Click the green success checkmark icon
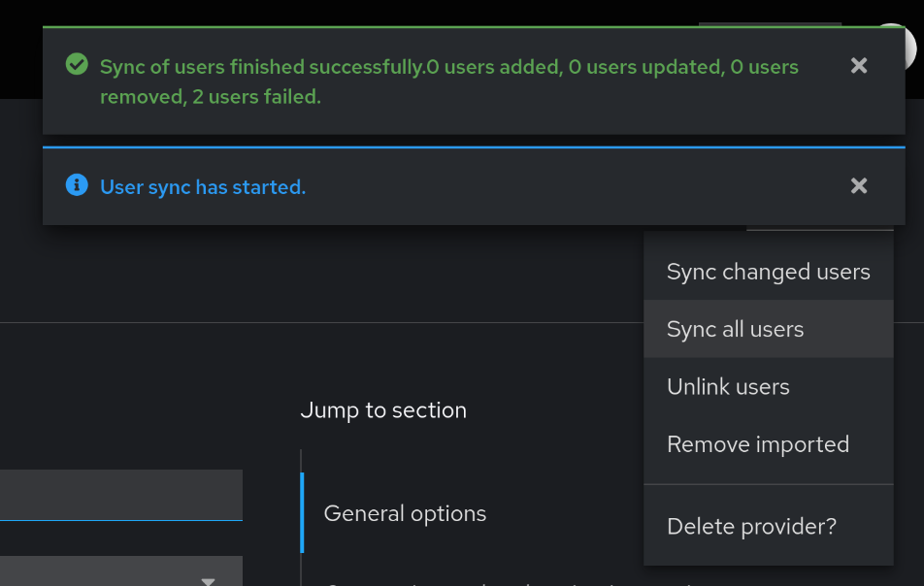The image size is (924, 586). tap(77, 65)
